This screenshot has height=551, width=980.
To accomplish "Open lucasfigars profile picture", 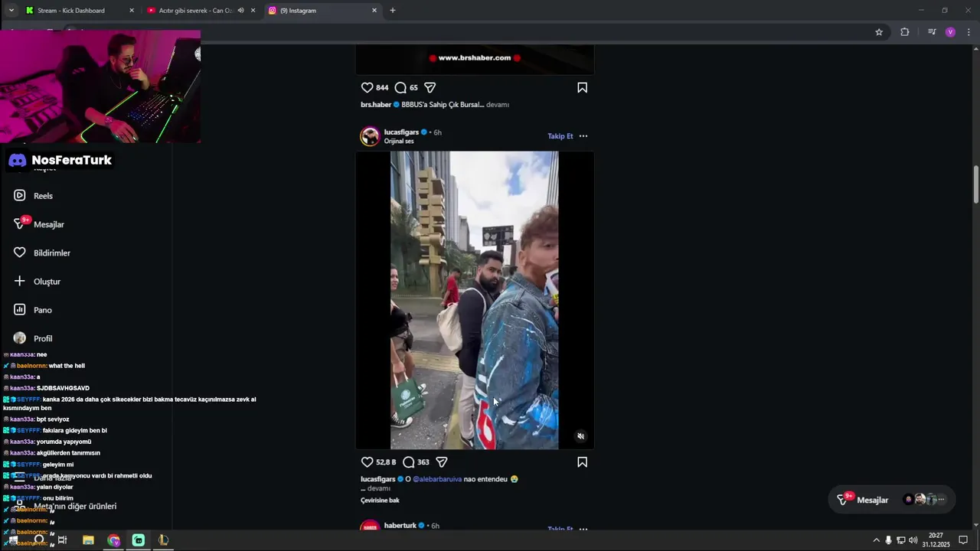I will coord(370,136).
